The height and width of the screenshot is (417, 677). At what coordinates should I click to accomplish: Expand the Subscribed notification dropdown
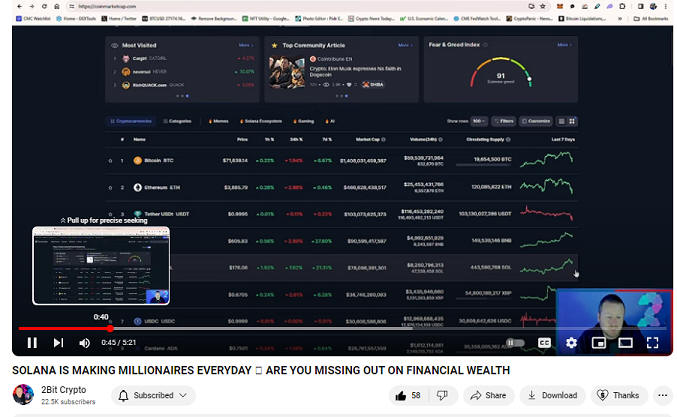point(153,395)
